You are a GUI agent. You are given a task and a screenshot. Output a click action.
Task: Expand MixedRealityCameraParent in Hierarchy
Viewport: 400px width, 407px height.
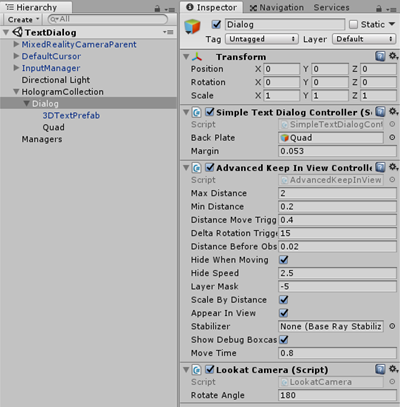pos(16,44)
